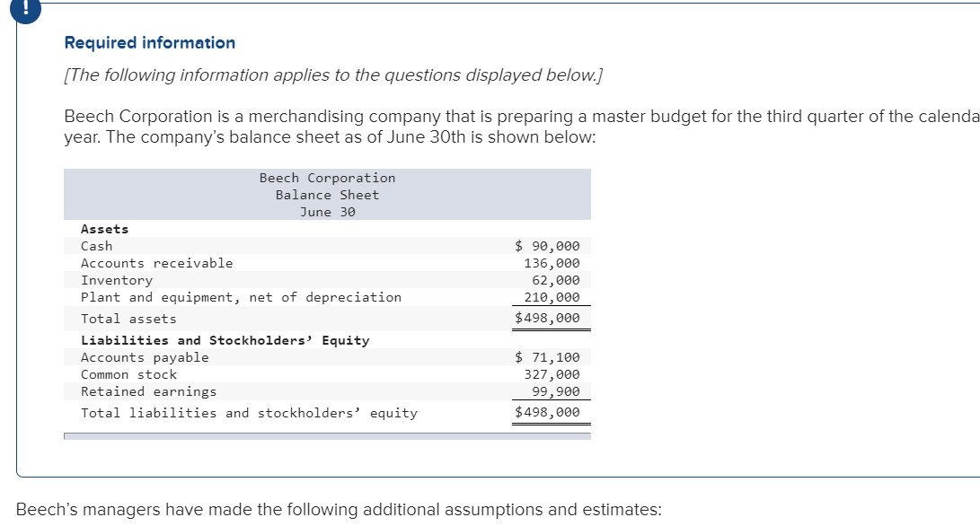Click the Inventory row label
Image resolution: width=980 pixels, height=526 pixels.
tap(117, 280)
